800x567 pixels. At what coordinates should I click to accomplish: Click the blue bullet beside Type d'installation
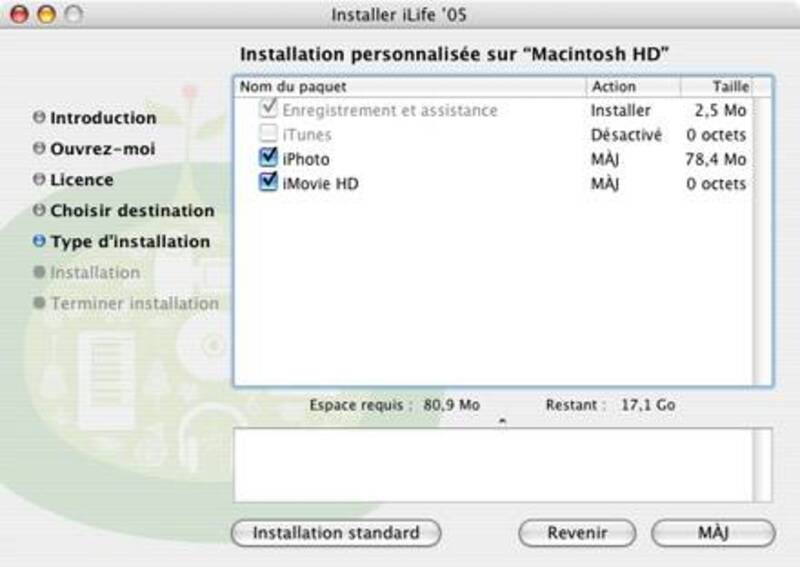point(39,240)
